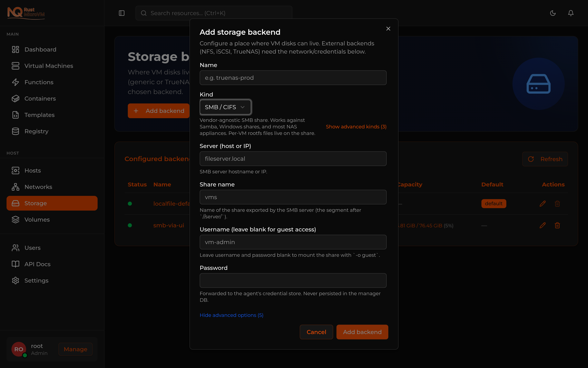
Task: Click the Virtual Machines server icon
Action: 16,66
